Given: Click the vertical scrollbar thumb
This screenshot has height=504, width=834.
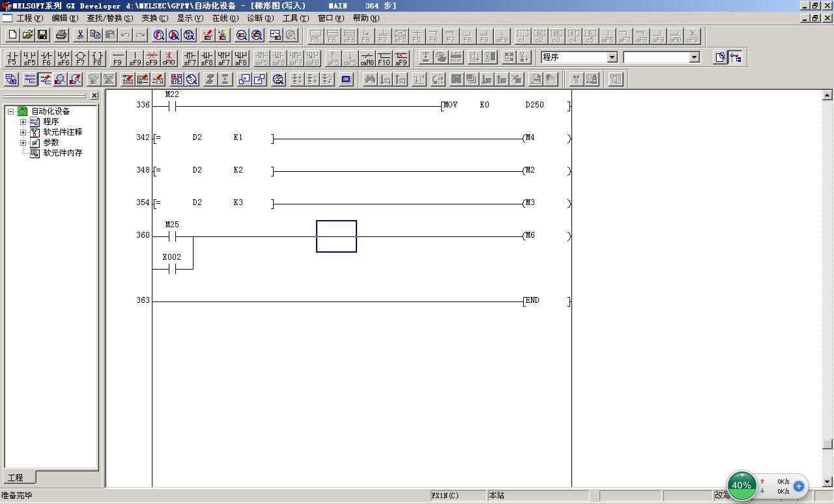Looking at the screenshot, I should [827, 445].
